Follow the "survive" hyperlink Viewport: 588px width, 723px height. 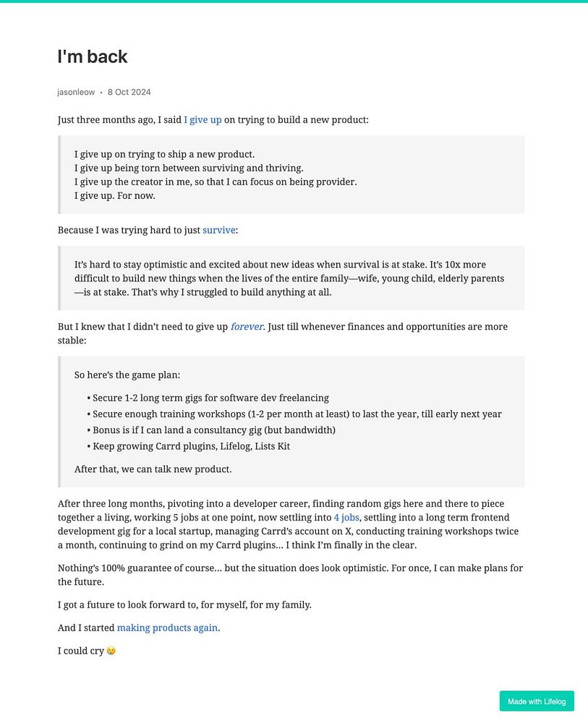(218, 231)
